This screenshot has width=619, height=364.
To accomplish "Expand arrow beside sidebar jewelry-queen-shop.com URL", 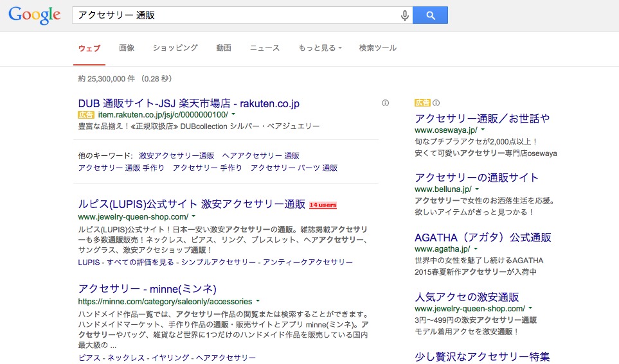I will point(530,308).
